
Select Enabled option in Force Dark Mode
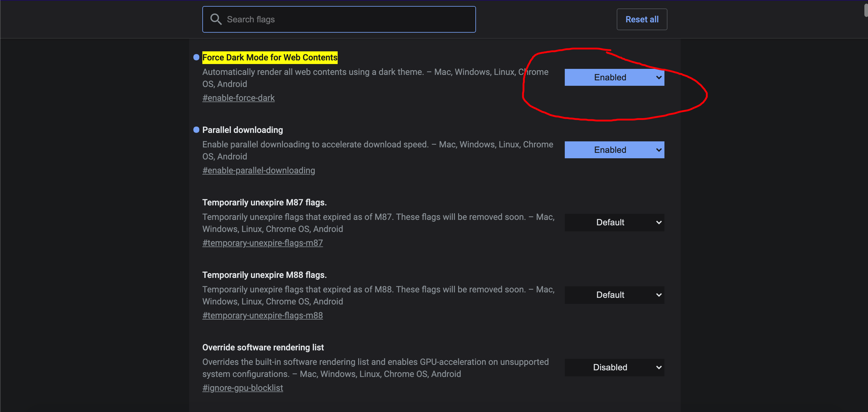click(614, 78)
